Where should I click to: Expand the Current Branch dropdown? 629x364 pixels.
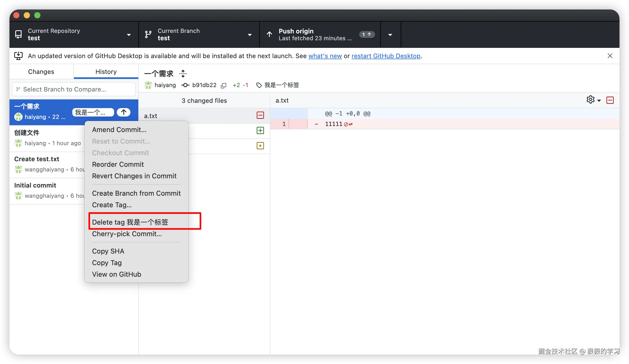pos(199,34)
